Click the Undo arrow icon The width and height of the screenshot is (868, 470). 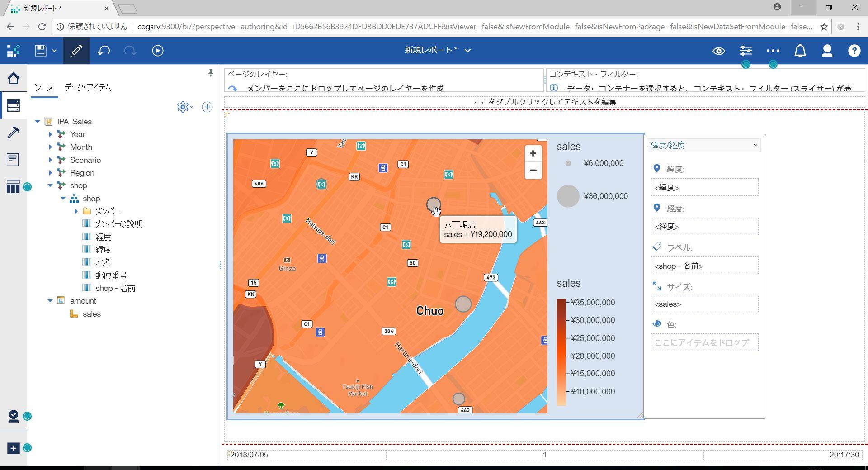[x=104, y=51]
